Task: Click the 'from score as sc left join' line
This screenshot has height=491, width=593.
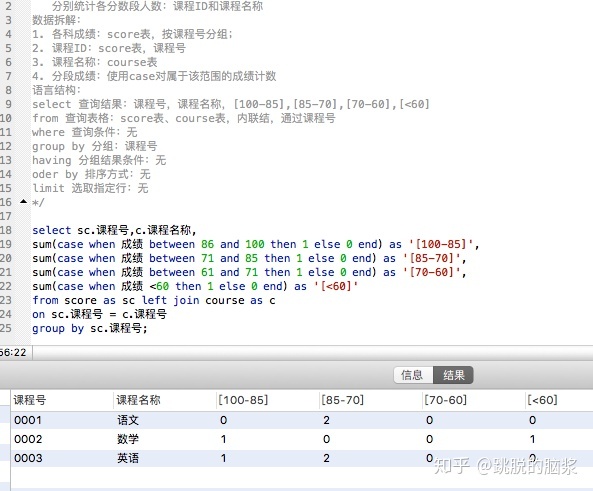Action: 154,300
